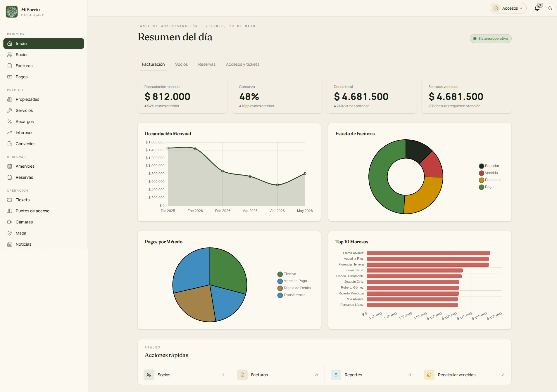Toggle Borrador legend in Estado de Facturas
This screenshot has height=392, width=557.
coord(489,166)
